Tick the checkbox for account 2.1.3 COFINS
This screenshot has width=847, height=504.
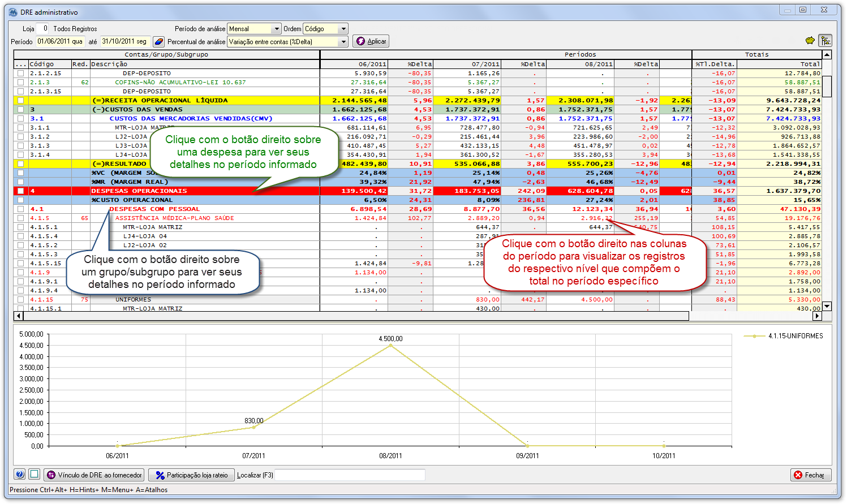click(x=21, y=83)
